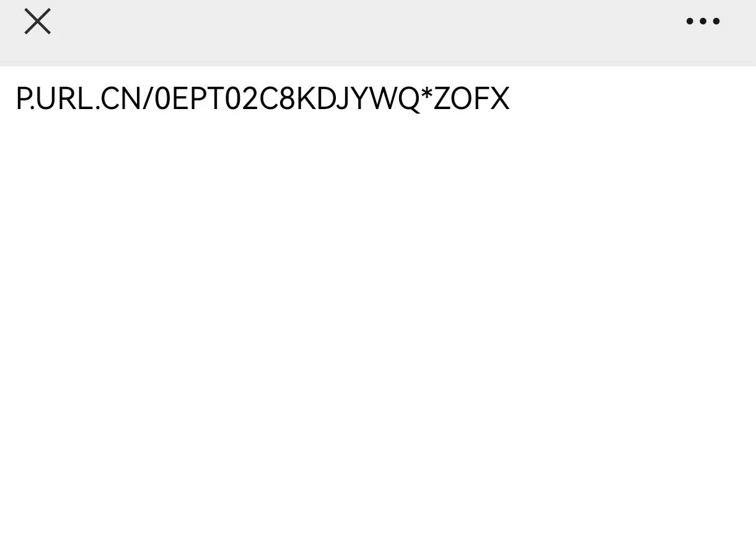The height and width of the screenshot is (536, 756).
Task: Close the page with the X icon
Action: coord(37,21)
